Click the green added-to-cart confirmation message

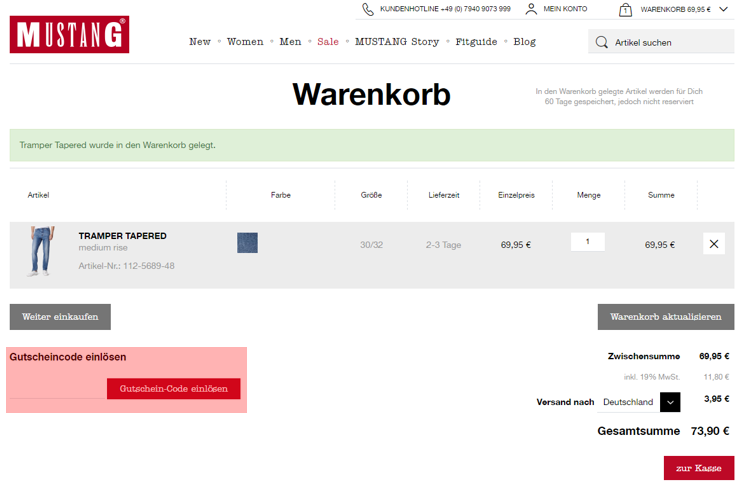tap(372, 145)
